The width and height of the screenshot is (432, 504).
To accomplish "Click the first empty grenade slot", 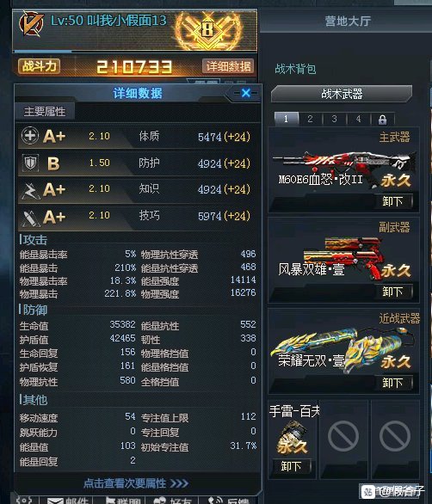I will [343, 437].
